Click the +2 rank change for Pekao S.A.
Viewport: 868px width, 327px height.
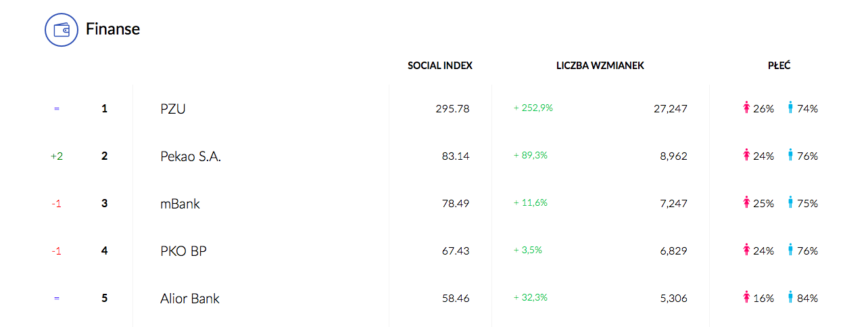pyautogui.click(x=57, y=156)
